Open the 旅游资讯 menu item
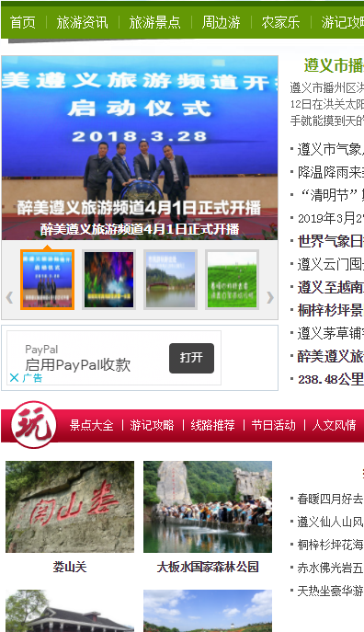The width and height of the screenshot is (364, 632). point(82,22)
